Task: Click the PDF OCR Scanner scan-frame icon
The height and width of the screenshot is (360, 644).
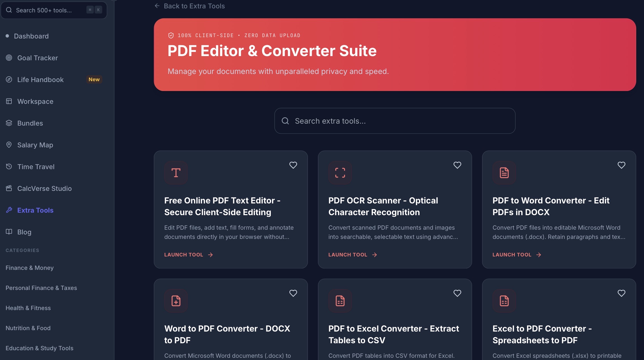Action: tap(340, 173)
